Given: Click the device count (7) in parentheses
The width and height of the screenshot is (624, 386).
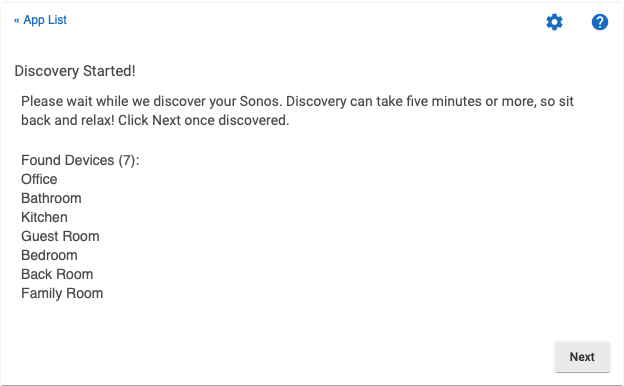Looking at the screenshot, I should click(127, 160).
